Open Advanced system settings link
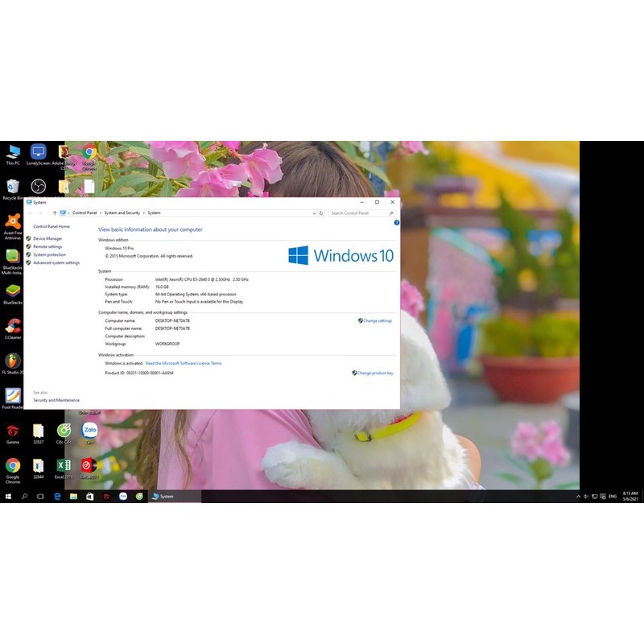 pos(56,263)
